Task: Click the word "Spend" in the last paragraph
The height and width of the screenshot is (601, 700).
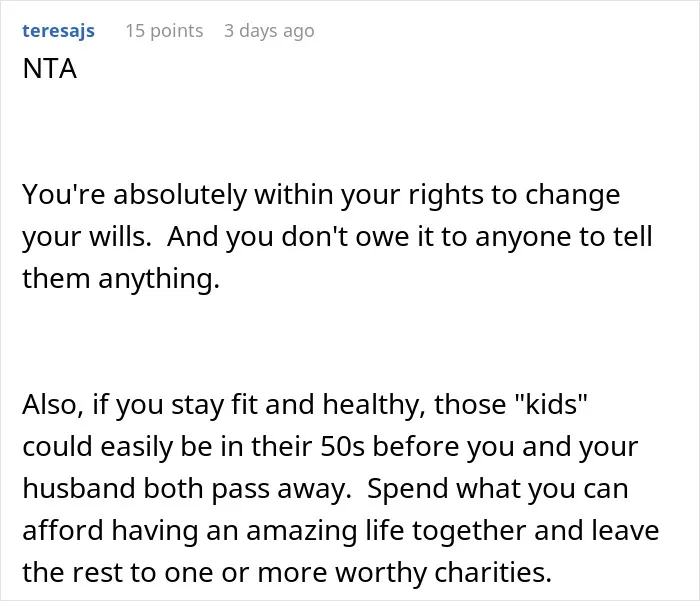Action: 407,489
